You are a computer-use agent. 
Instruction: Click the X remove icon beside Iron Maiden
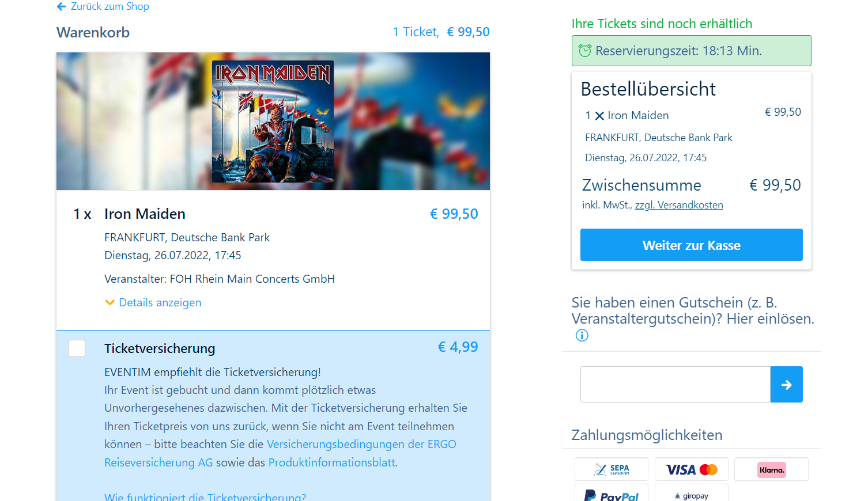[599, 116]
